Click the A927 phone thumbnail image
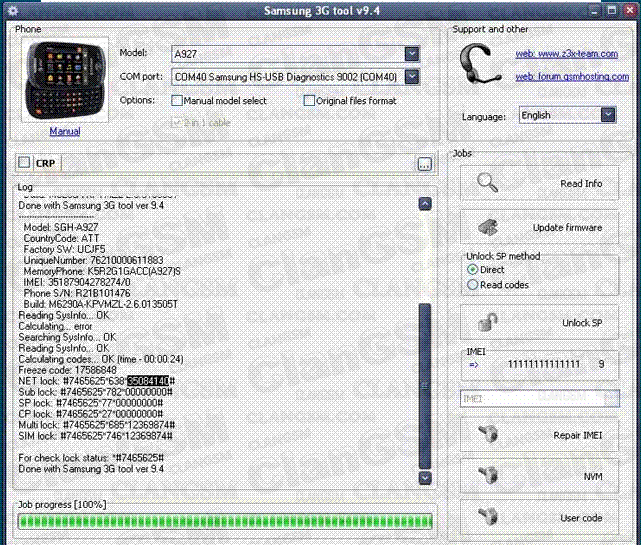Viewport: 641px width, 545px height. point(65,80)
